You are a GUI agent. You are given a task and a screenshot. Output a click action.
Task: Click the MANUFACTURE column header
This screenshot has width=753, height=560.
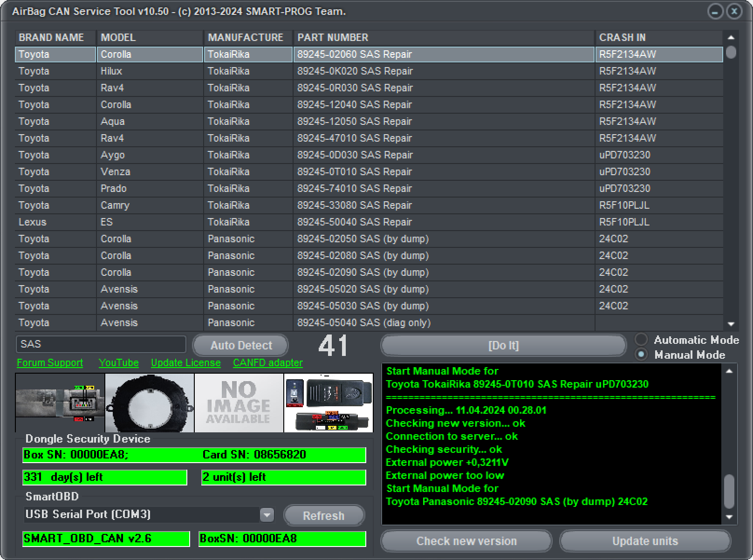coord(248,37)
